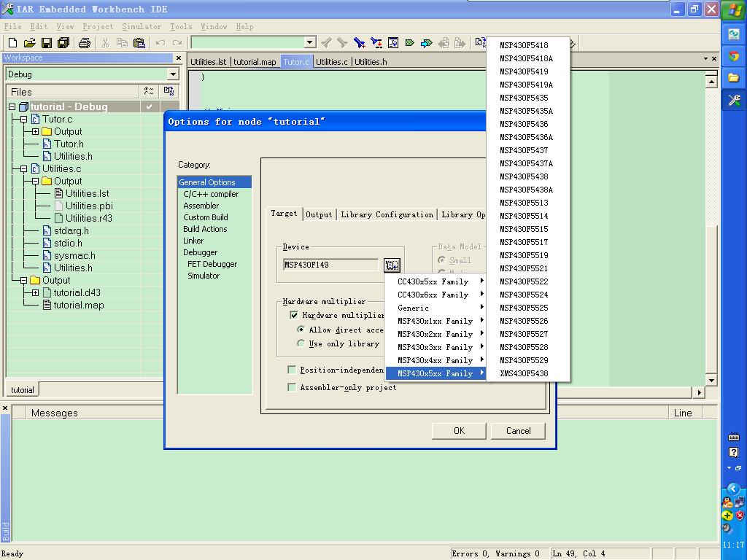Image resolution: width=747 pixels, height=560 pixels.
Task: Open Google Chrome from taskbar
Action: point(734,55)
